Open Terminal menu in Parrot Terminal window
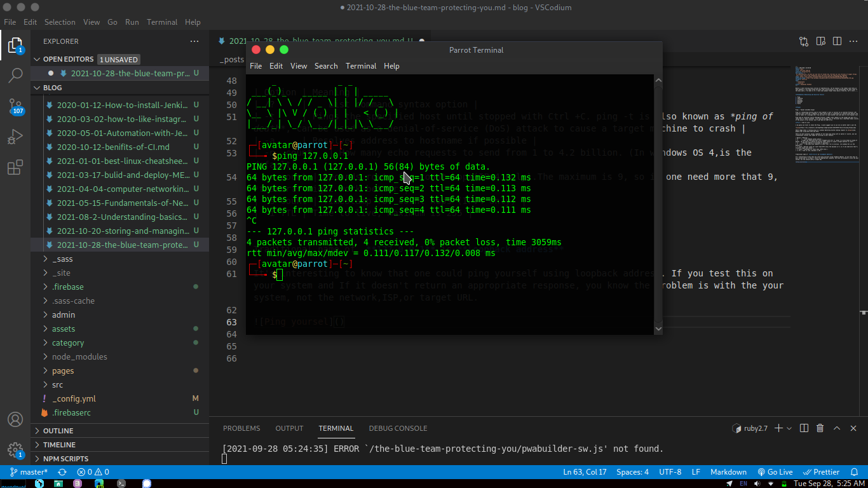Image resolution: width=868 pixels, height=488 pixels. pyautogui.click(x=361, y=66)
